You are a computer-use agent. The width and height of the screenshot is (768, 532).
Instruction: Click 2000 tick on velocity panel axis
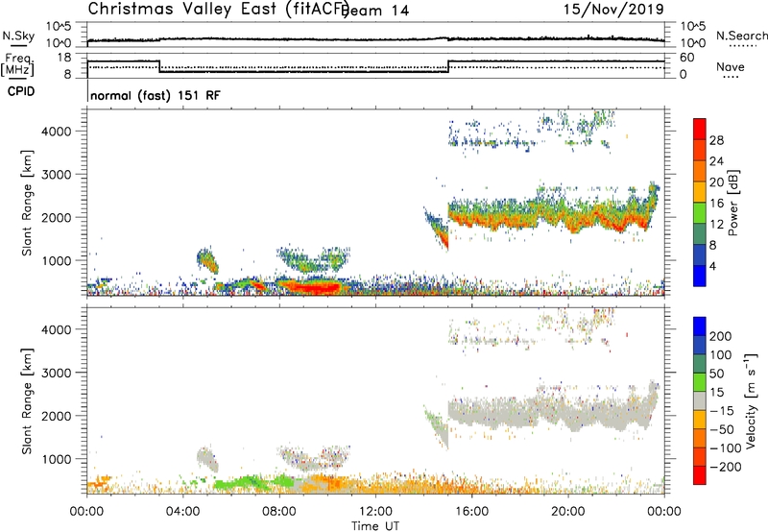pyautogui.click(x=56, y=416)
